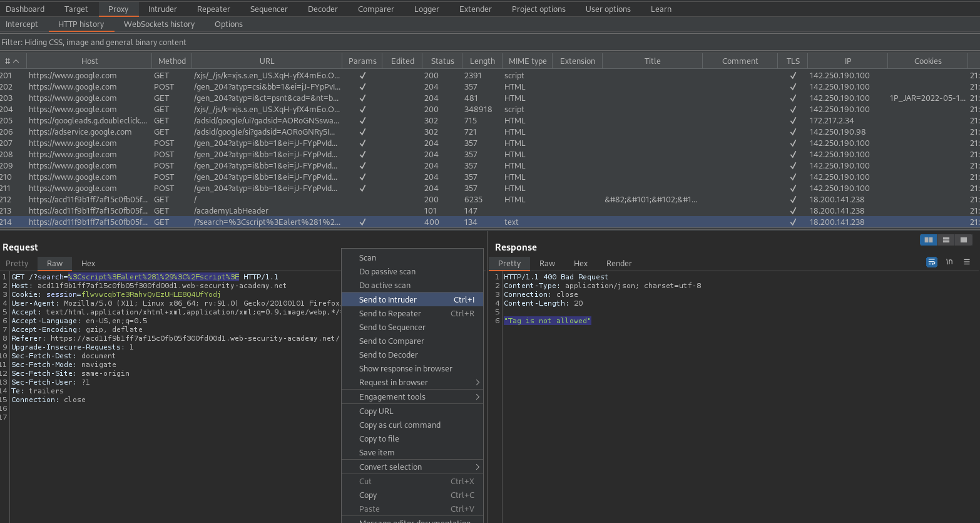Switch Response view to Hex tab
Image resolution: width=980 pixels, height=523 pixels.
click(581, 264)
